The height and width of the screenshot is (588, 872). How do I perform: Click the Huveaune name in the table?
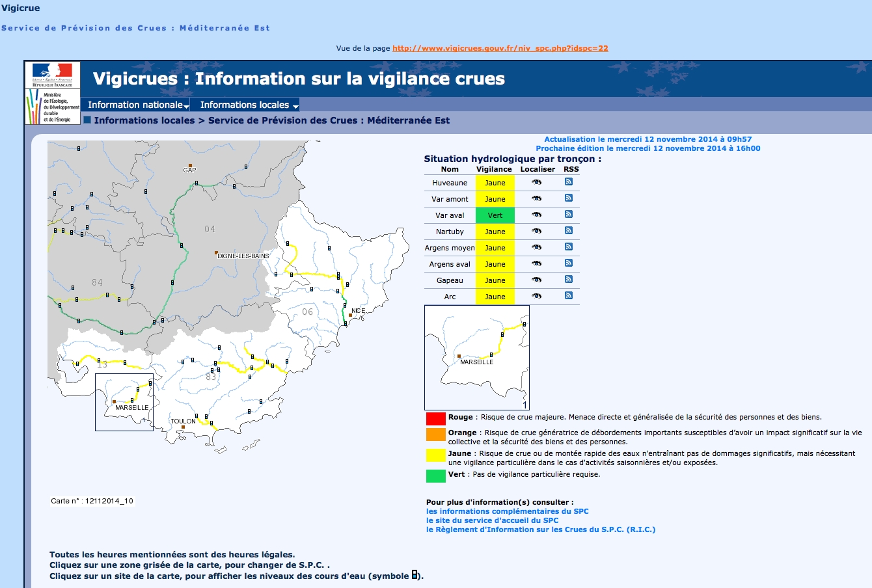tap(450, 183)
